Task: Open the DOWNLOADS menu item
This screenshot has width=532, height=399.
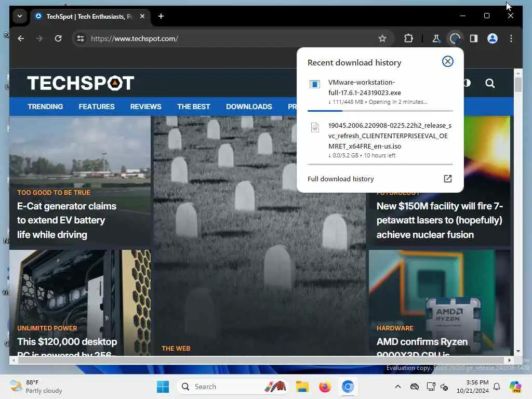Action: tap(249, 107)
